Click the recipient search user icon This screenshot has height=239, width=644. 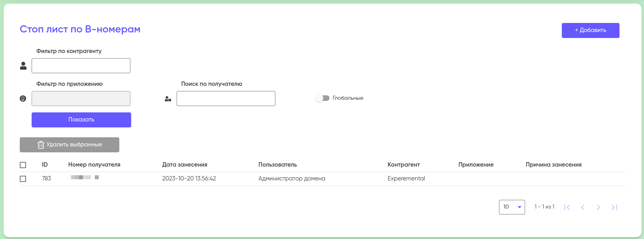[168, 99]
